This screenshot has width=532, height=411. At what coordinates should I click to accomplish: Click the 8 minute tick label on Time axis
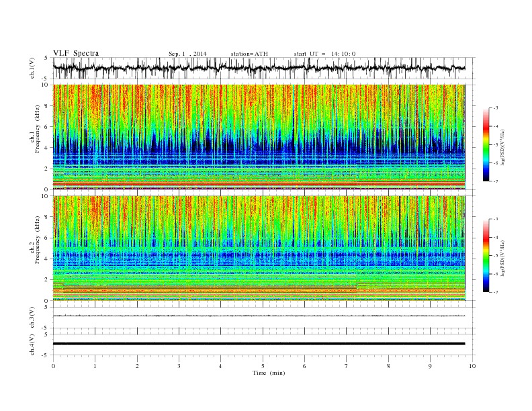(x=388, y=366)
